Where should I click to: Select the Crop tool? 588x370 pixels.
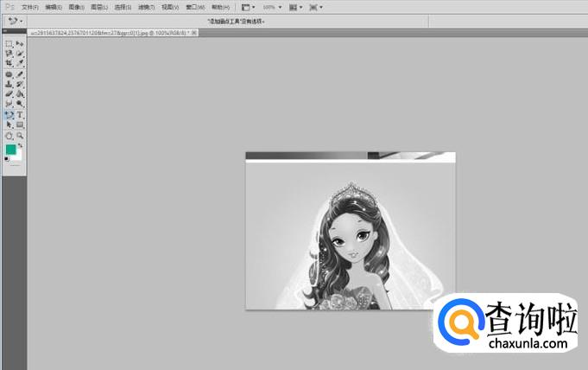pyautogui.click(x=9, y=63)
